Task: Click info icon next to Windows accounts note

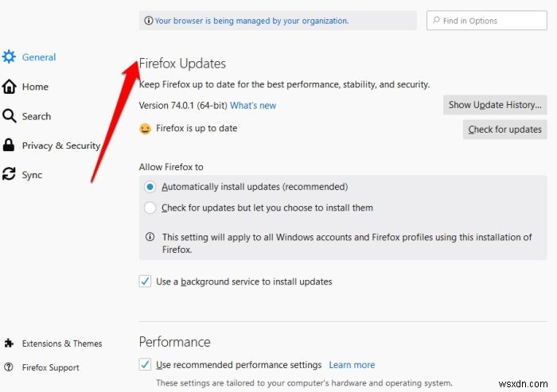Action: (150, 237)
